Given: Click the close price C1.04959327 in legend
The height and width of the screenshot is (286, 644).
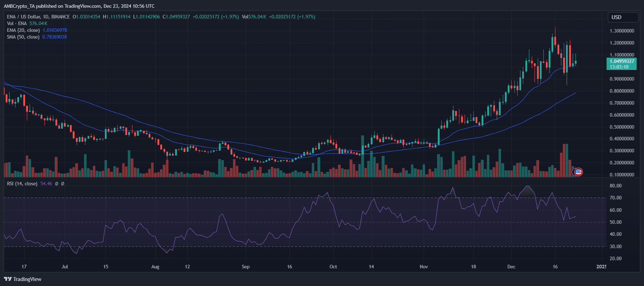Looking at the screenshot, I should pyautogui.click(x=176, y=17).
